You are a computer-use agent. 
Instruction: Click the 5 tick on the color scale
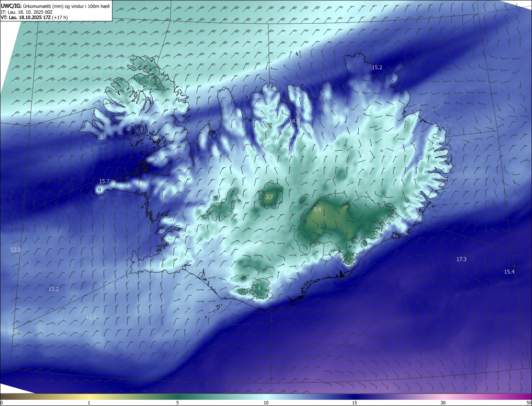[177, 403]
